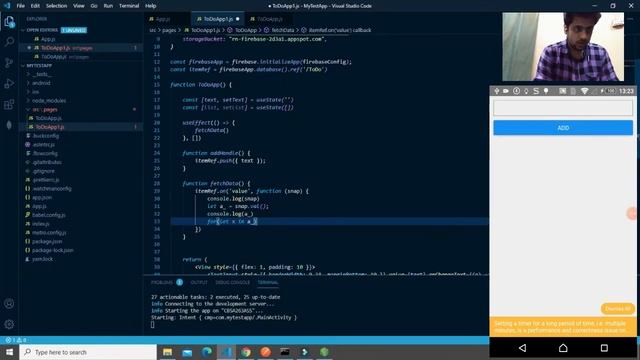This screenshot has width=640, height=360.
Task: Tap the blue ADD button in the app
Action: (x=563, y=128)
